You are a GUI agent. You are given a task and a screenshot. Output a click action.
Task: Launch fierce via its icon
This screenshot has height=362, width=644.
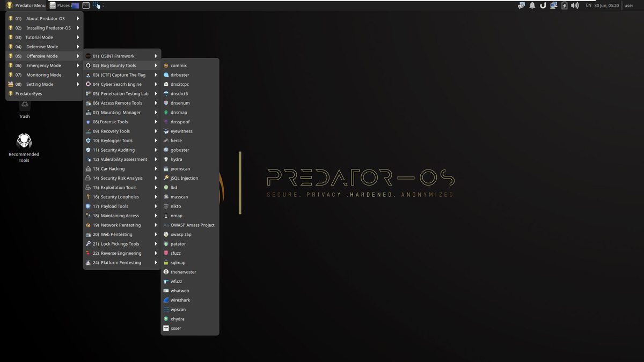pos(166,141)
